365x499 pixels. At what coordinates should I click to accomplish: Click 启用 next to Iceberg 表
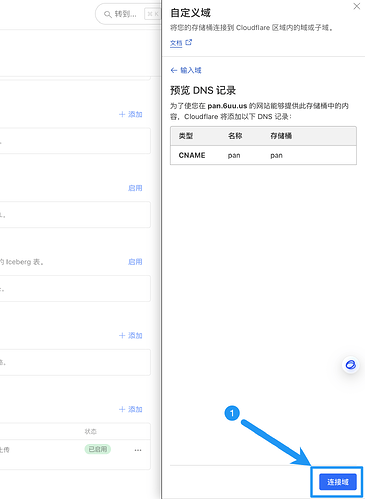click(135, 262)
